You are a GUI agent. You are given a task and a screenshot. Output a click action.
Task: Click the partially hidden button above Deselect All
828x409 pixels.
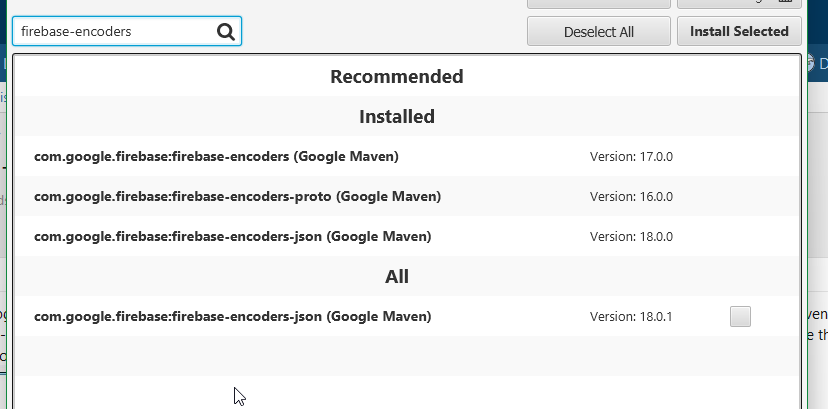point(598,4)
